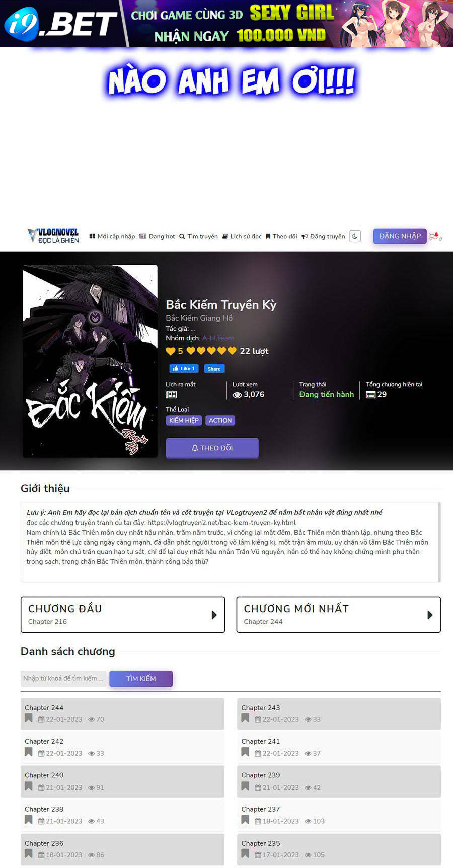Click the Facebook Share button
This screenshot has width=453, height=868.
pos(214,369)
